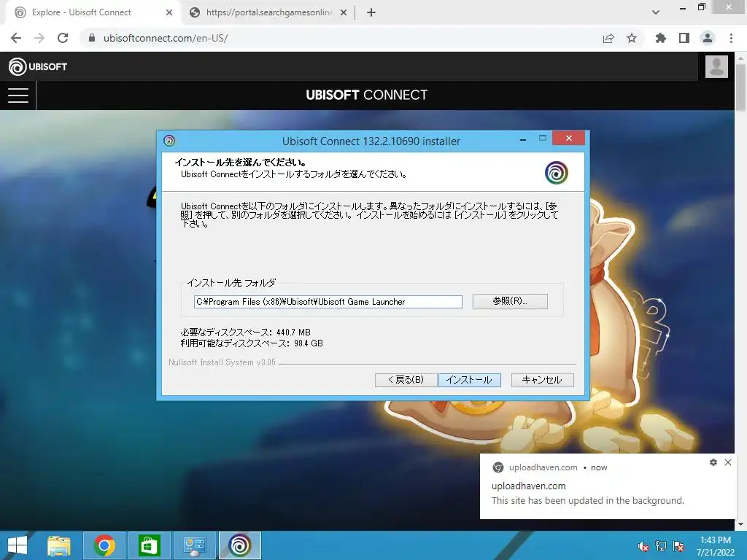Go forward in browser history
Image resolution: width=747 pixels, height=560 pixels.
coord(39,38)
